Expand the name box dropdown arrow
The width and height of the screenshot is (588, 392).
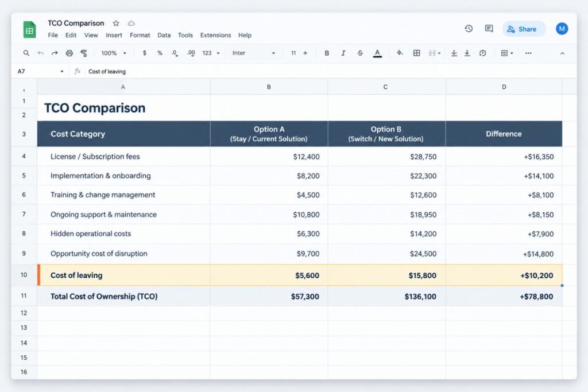point(62,72)
